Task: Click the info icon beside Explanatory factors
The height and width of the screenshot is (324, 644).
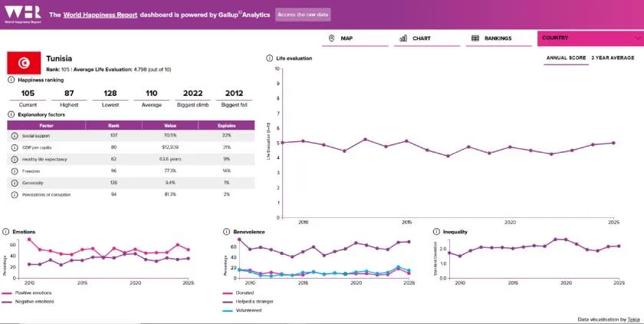Action: click(11, 114)
